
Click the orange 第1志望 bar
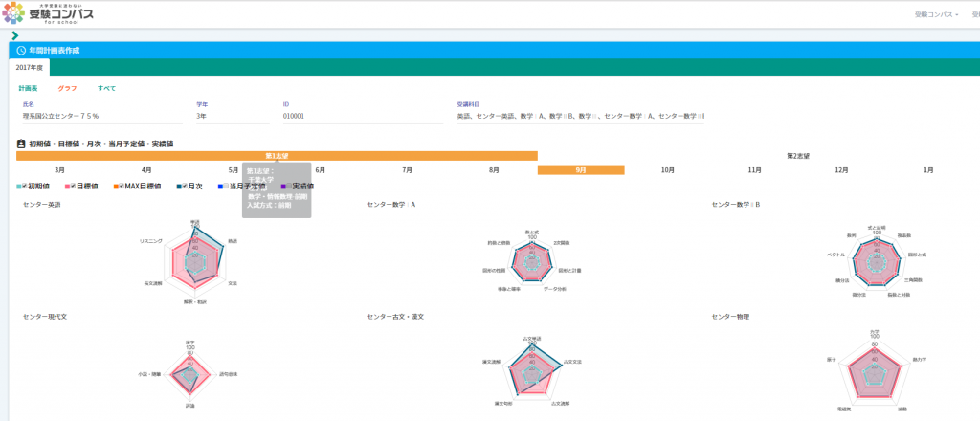click(x=276, y=156)
